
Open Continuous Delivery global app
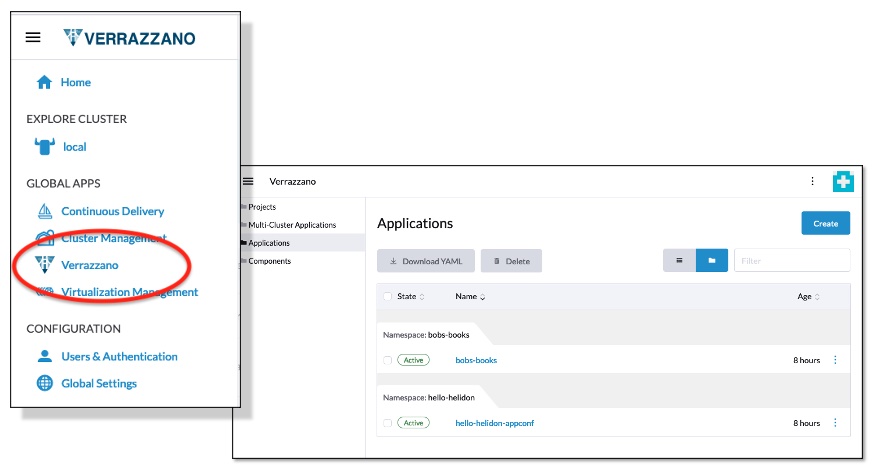click(112, 211)
